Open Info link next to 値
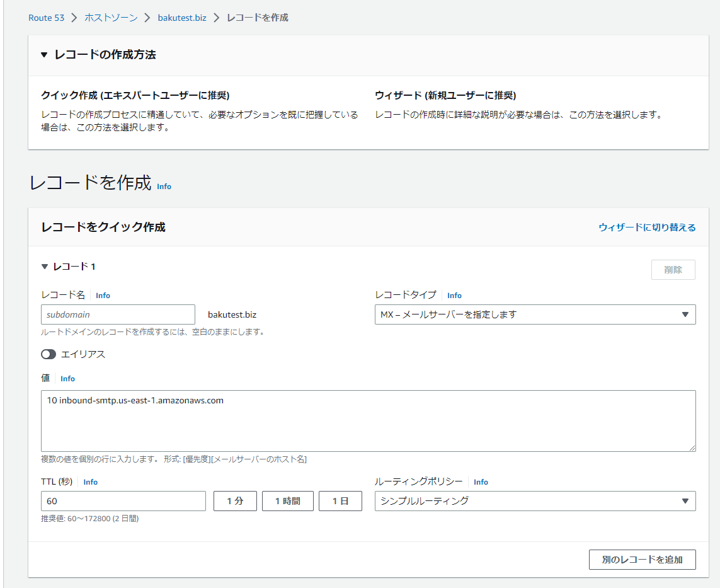 pos(67,379)
